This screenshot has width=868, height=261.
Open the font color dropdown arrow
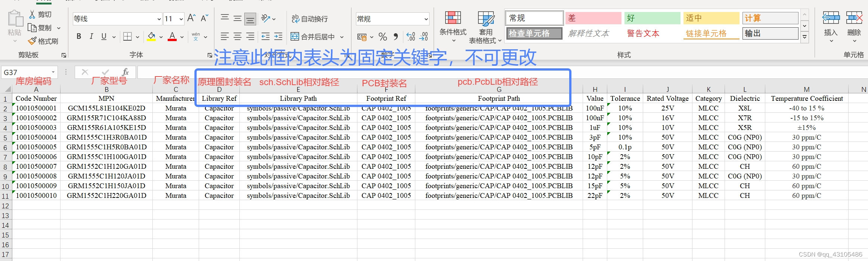[x=182, y=37]
